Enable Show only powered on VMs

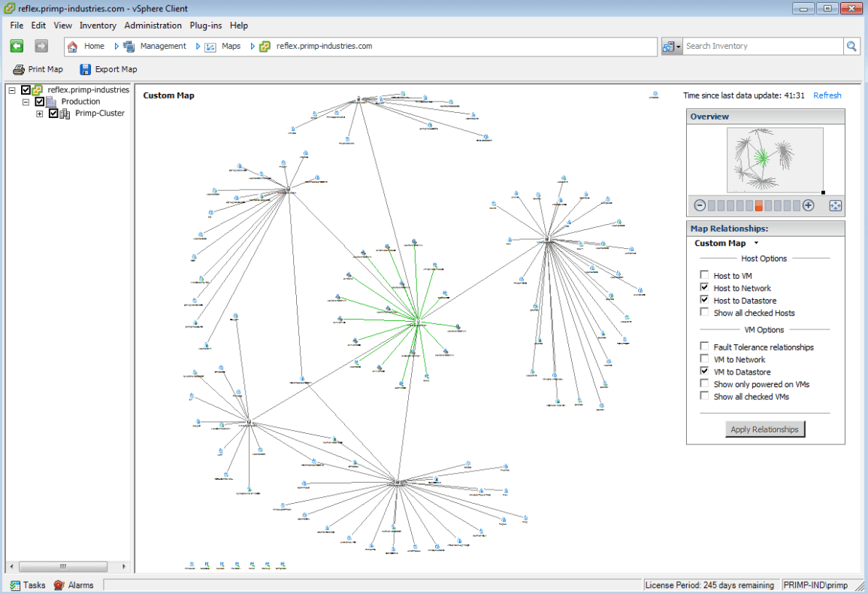(x=704, y=383)
